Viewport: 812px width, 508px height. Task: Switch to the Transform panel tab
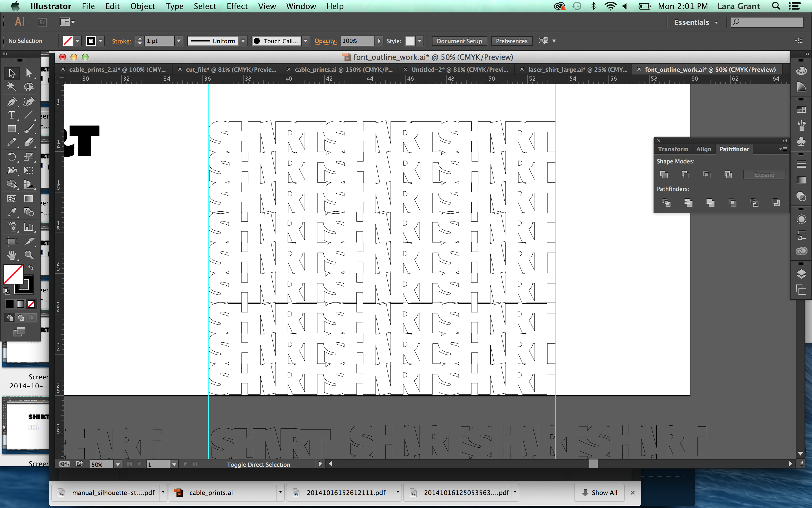tap(673, 149)
